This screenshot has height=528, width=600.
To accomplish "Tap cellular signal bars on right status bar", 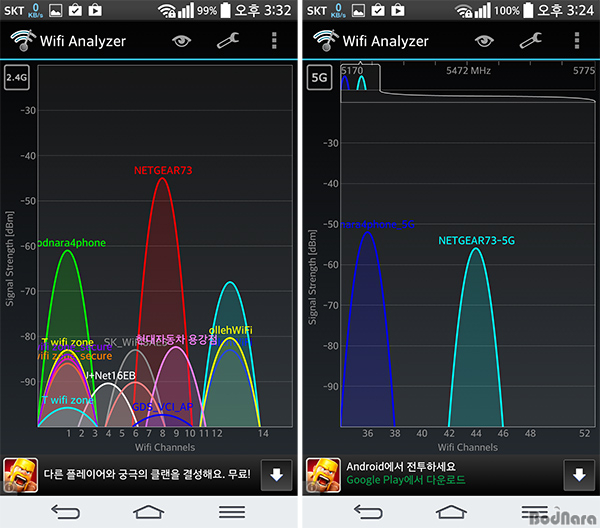I will point(483,10).
